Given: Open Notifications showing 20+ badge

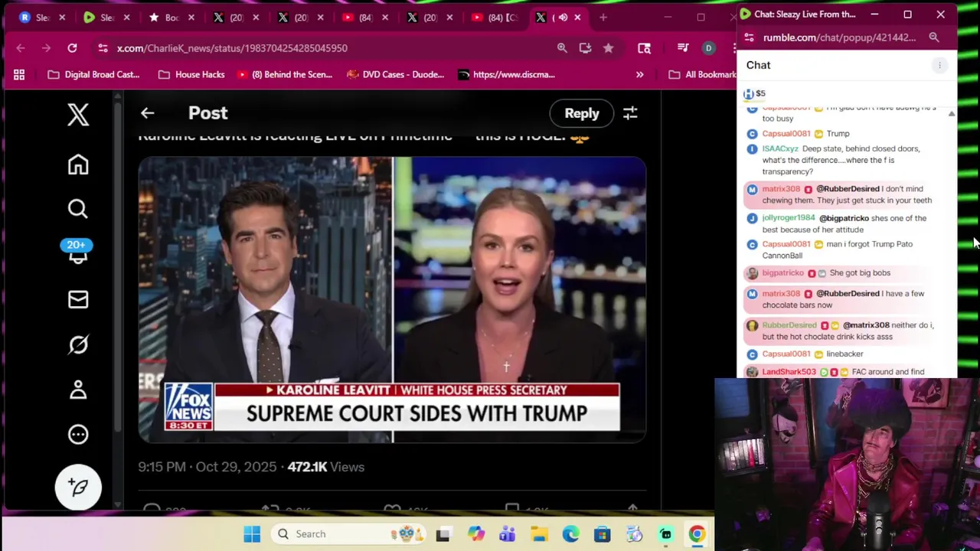Looking at the screenshot, I should tap(77, 252).
